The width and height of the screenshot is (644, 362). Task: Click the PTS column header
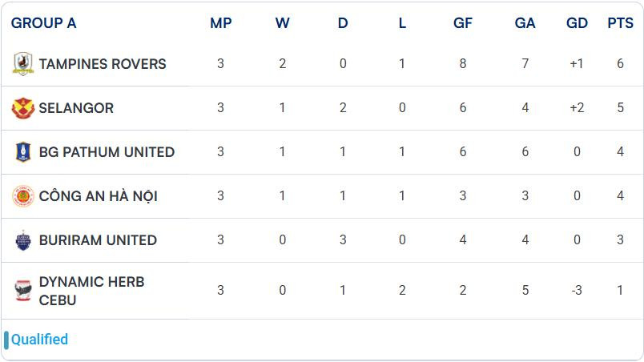[x=620, y=23]
